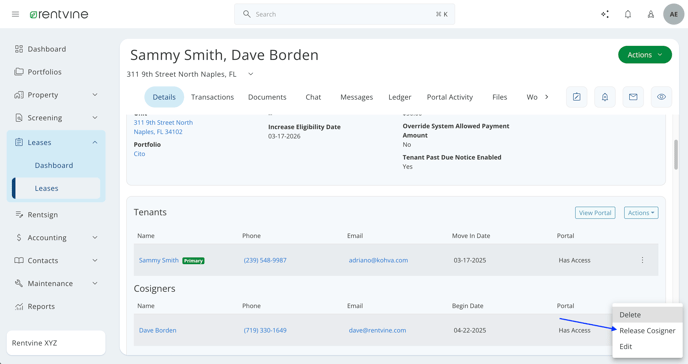Choose Edit from cosigner menu
Image resolution: width=688 pixels, height=364 pixels.
coord(647,346)
